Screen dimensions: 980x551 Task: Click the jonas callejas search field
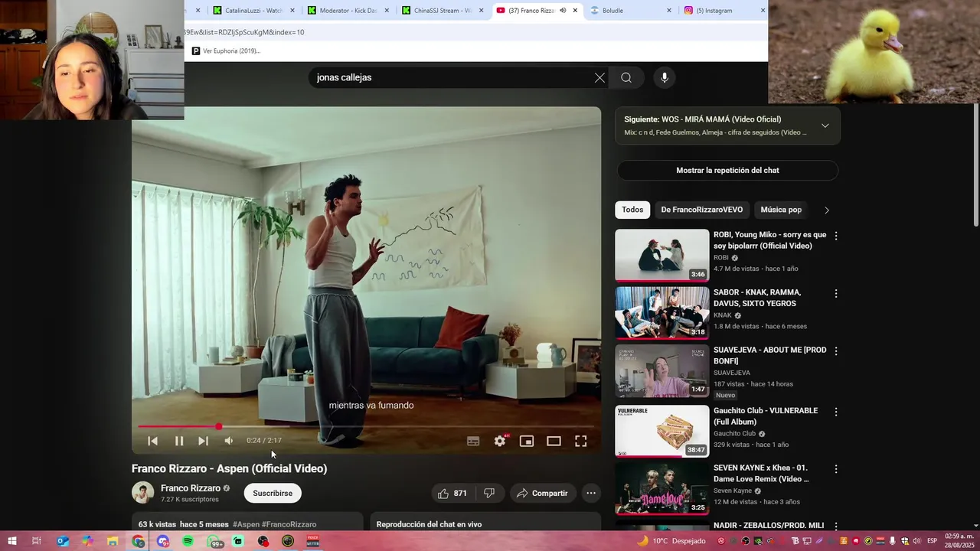[x=452, y=77]
